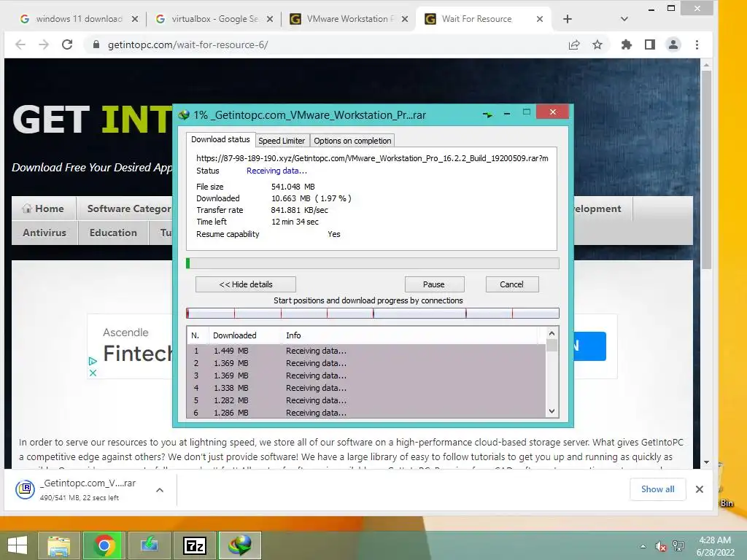
Task: Click the Info column header
Action: click(x=410, y=335)
